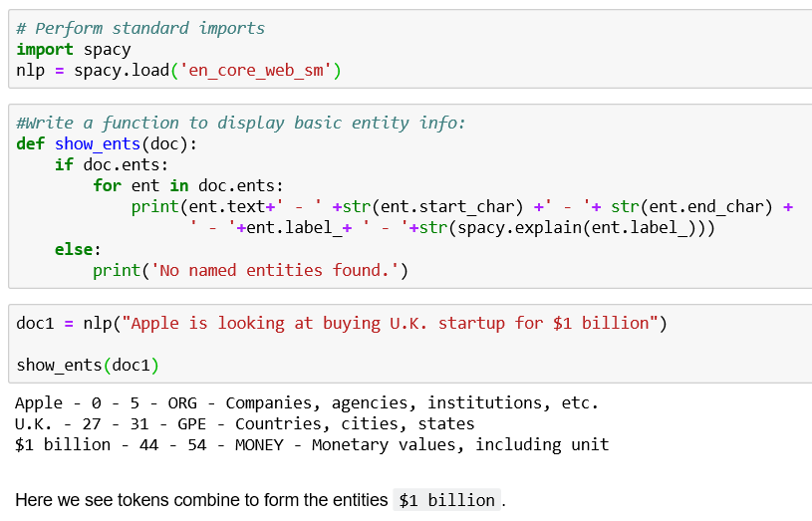Click the function name show_ents in def line
Viewport: 812px width, 521px height.
[x=98, y=143]
